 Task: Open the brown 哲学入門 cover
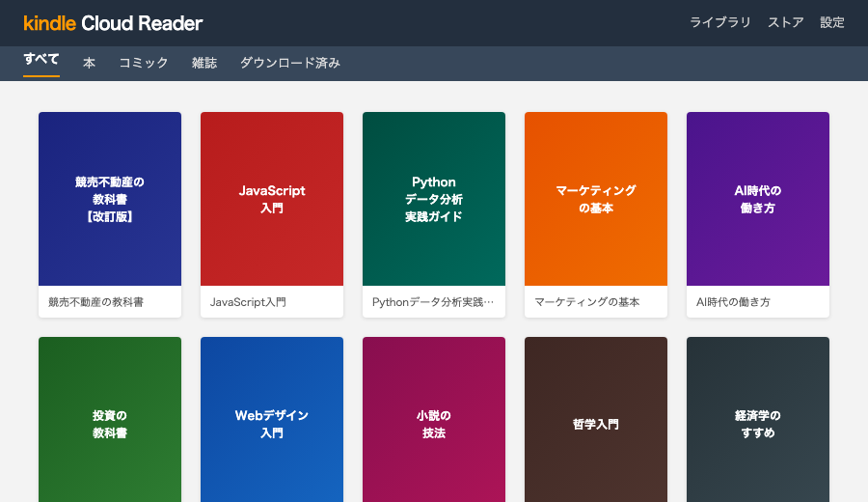[596, 420]
